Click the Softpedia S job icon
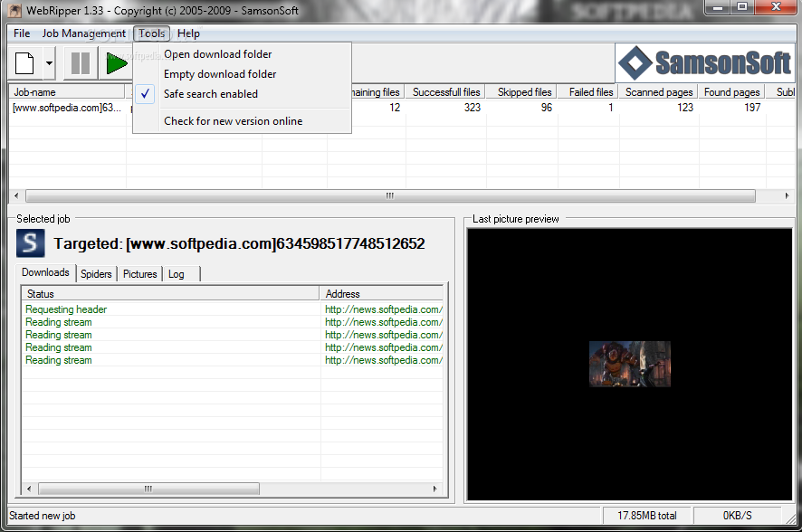 30,242
